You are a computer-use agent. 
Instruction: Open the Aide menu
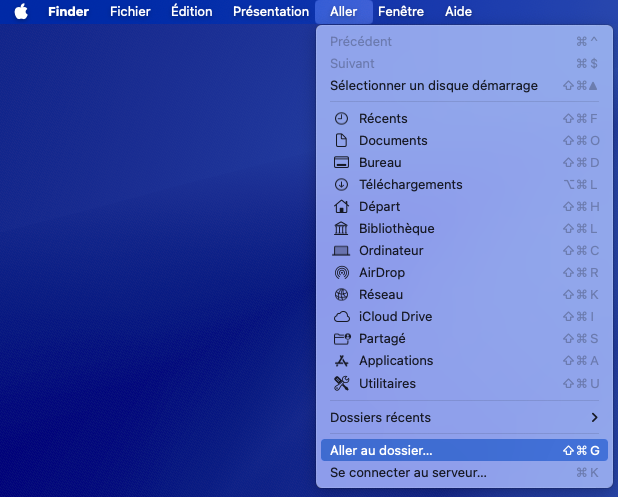(x=458, y=12)
